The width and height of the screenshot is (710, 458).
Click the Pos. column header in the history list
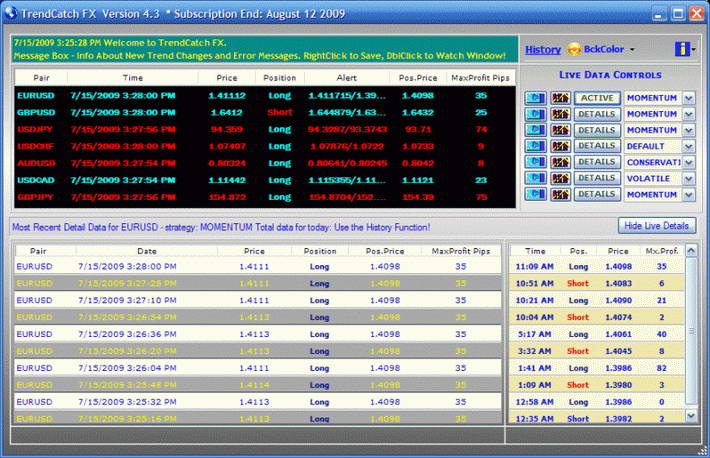tap(578, 251)
